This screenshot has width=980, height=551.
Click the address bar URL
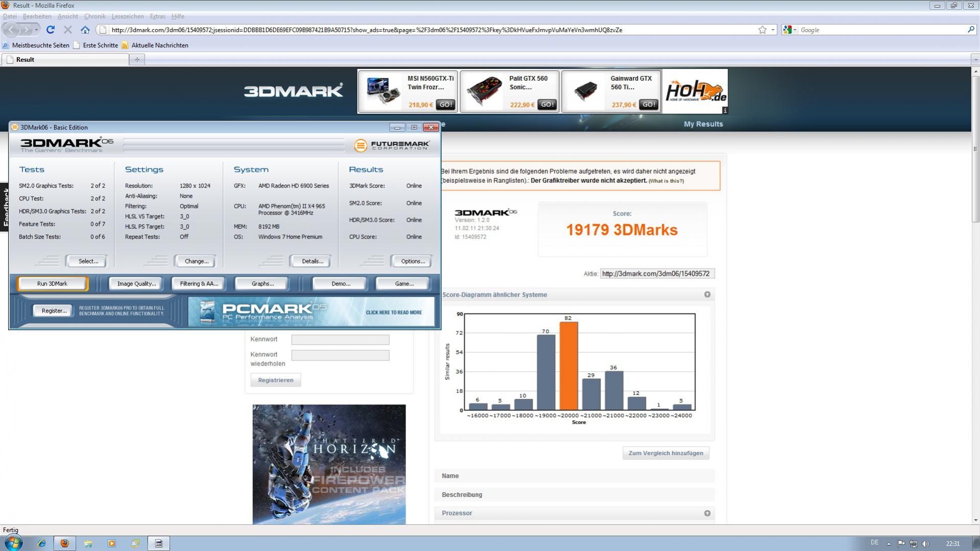pos(367,30)
